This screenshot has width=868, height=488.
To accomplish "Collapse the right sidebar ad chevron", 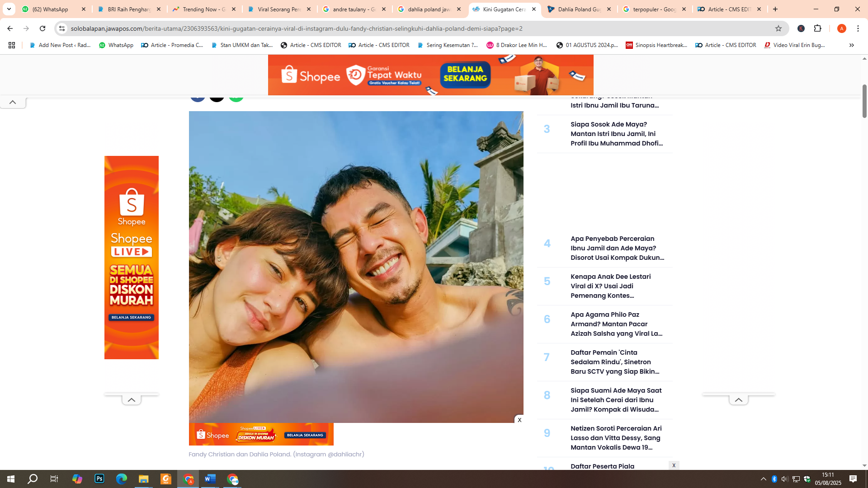I will tap(738, 400).
